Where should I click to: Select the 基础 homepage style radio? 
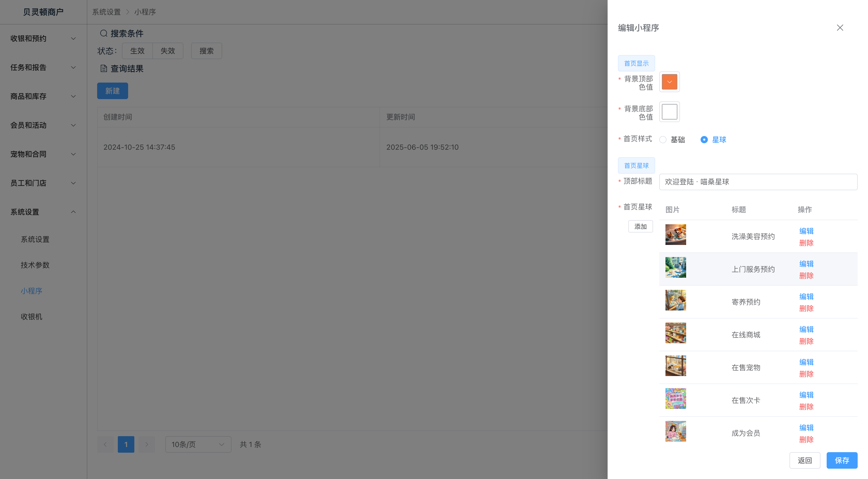[x=663, y=140]
